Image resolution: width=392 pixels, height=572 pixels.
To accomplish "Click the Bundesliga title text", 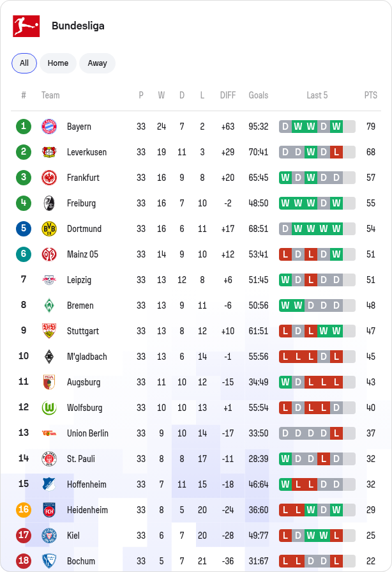I will (x=78, y=26).
